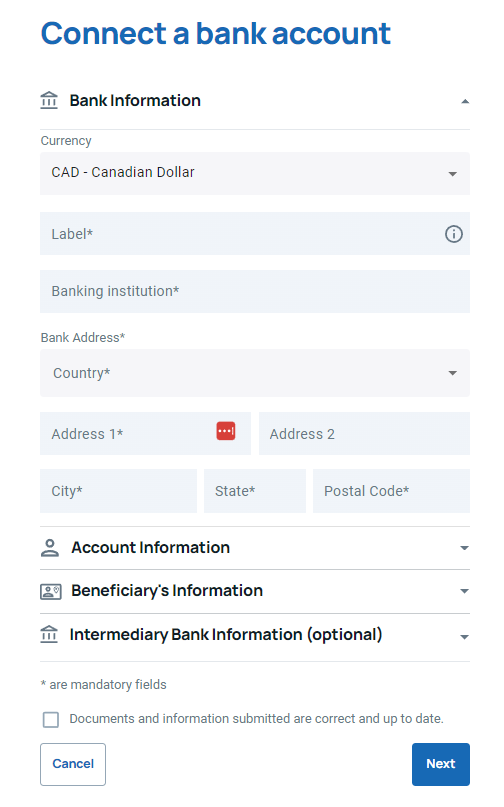Viewport: 504px width, 807px height.
Task: Open the Country dropdown
Action: [x=255, y=373]
